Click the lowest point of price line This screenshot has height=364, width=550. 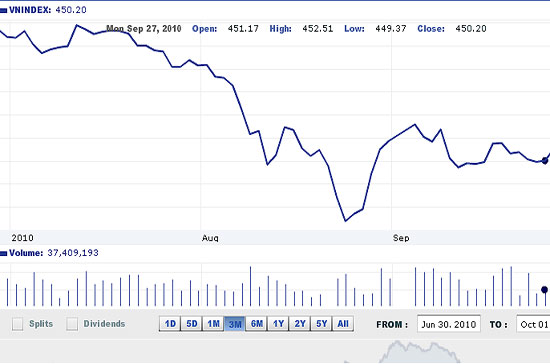tap(345, 221)
